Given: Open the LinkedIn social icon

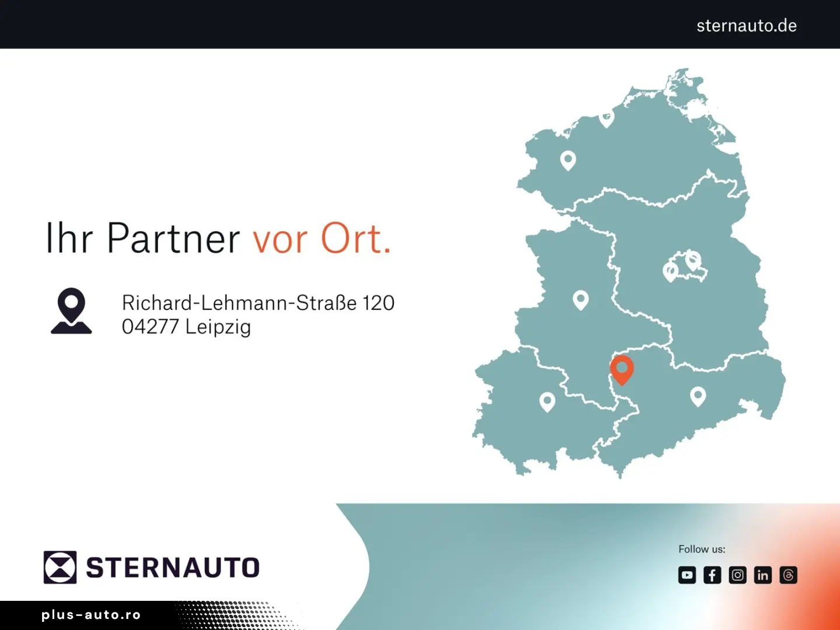Looking at the screenshot, I should click(x=762, y=575).
